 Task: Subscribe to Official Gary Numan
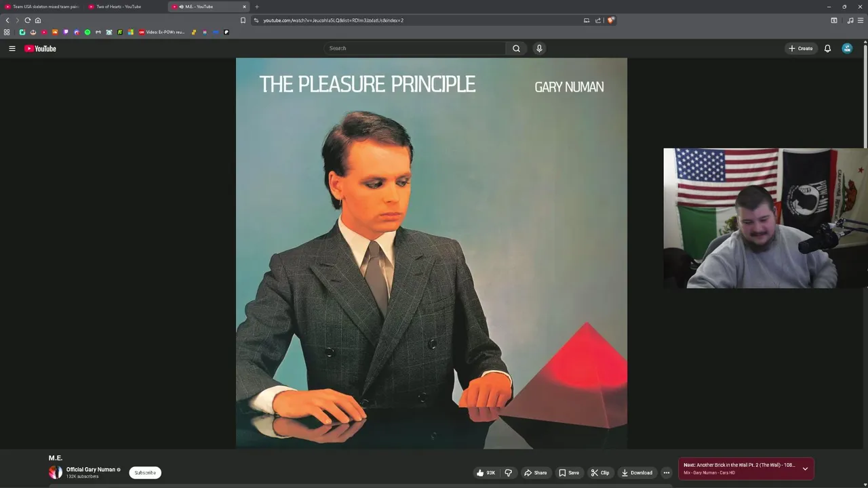click(145, 472)
